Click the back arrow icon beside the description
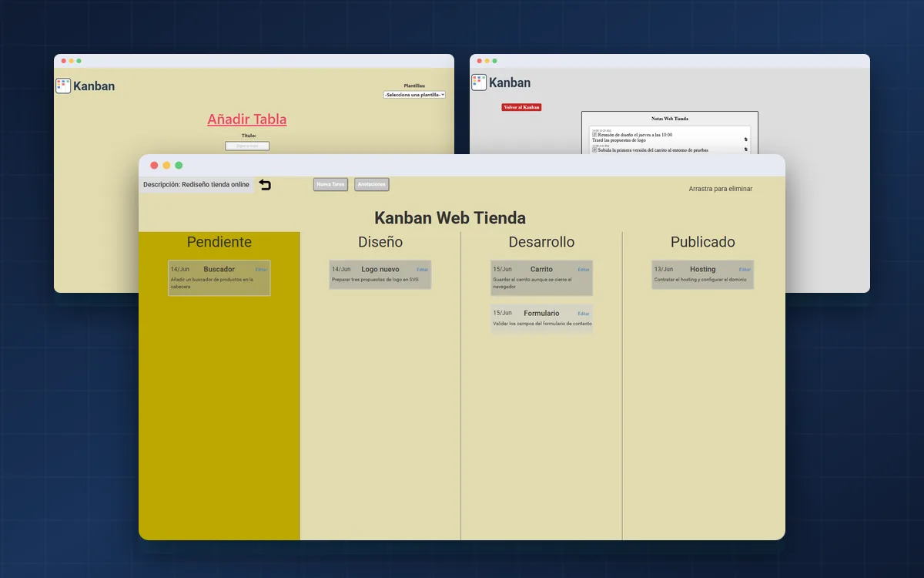The height and width of the screenshot is (578, 924). (x=265, y=185)
